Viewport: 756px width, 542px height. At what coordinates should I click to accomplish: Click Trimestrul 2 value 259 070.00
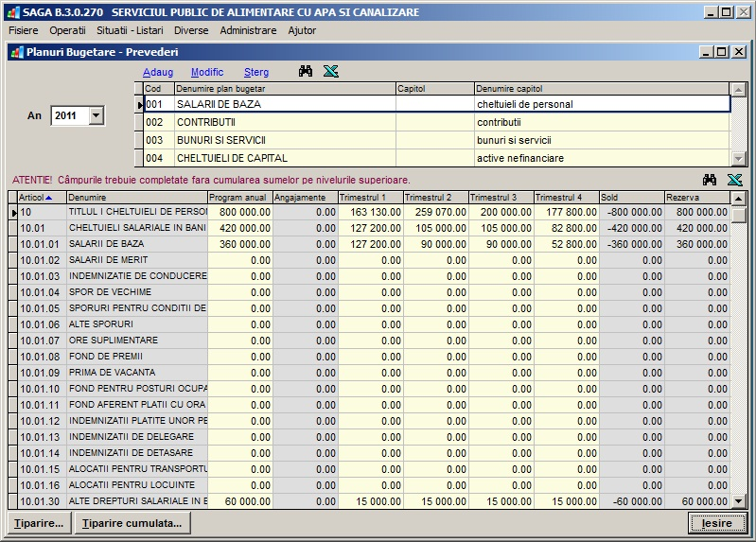436,212
